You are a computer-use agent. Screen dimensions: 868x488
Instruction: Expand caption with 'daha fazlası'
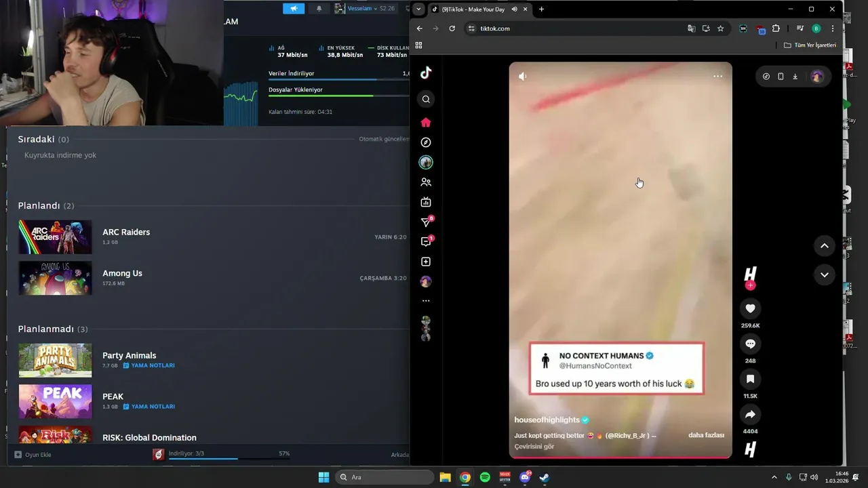pos(706,435)
